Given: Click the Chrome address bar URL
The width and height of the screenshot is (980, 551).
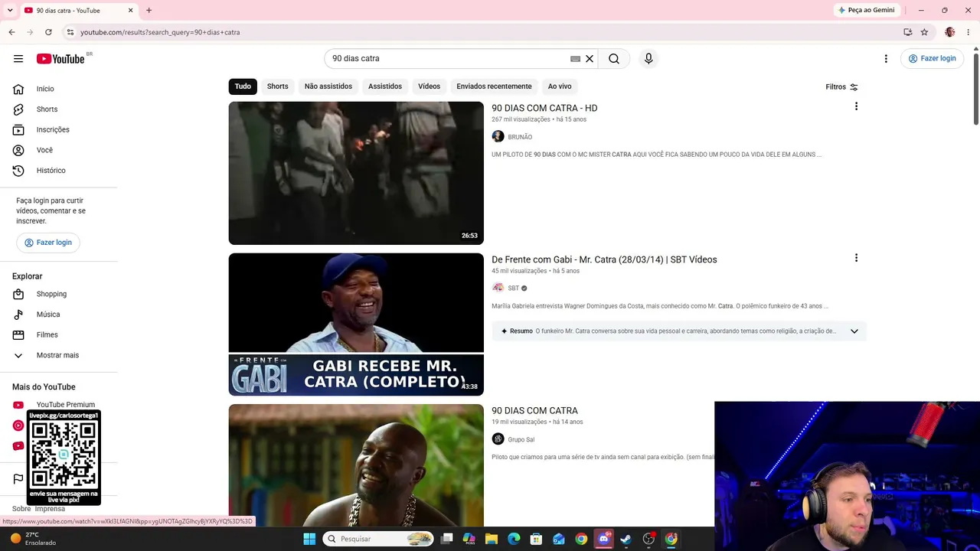Looking at the screenshot, I should pyautogui.click(x=160, y=32).
